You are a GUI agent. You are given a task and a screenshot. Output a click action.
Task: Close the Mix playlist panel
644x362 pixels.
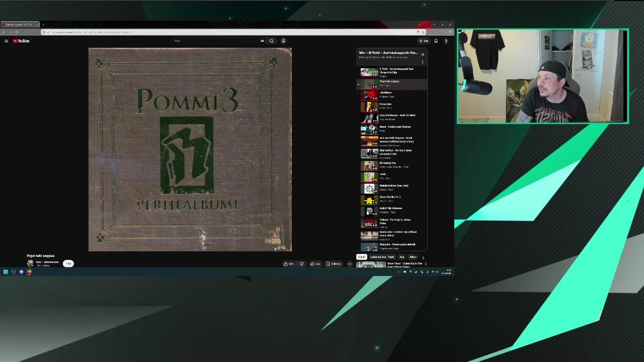click(x=423, y=54)
